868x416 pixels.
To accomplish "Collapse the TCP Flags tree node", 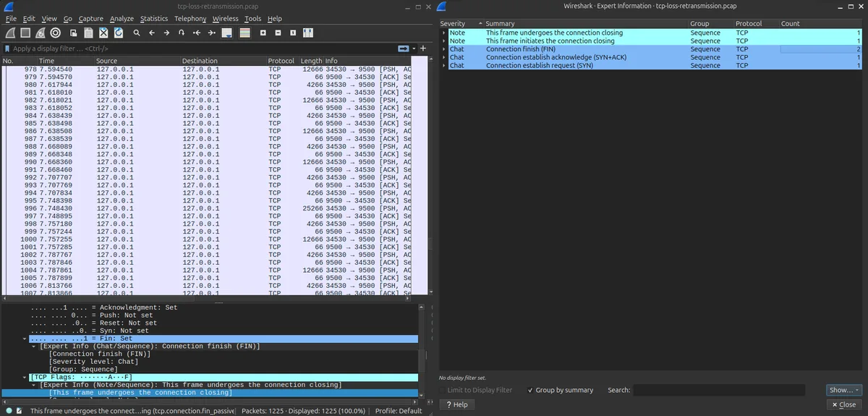I will [x=26, y=377].
